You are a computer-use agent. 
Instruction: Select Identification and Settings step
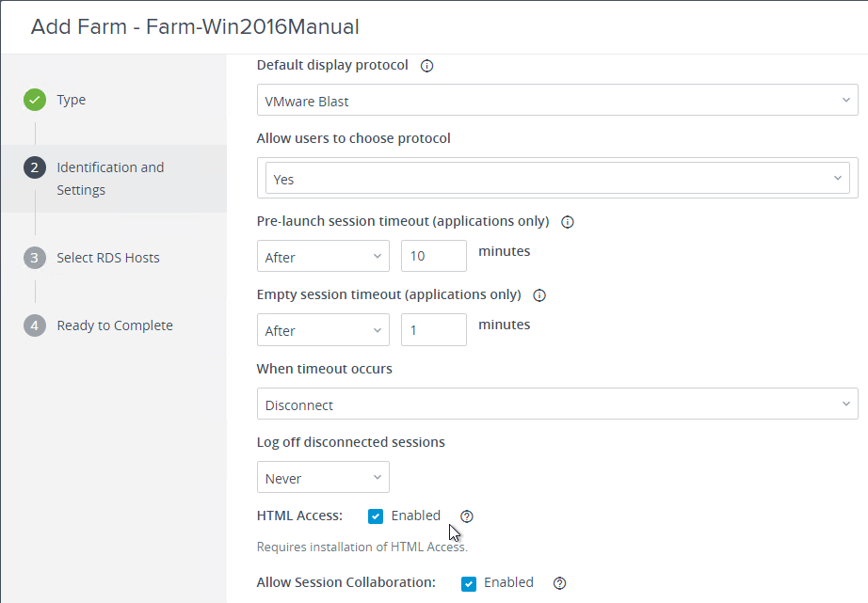coord(110,179)
